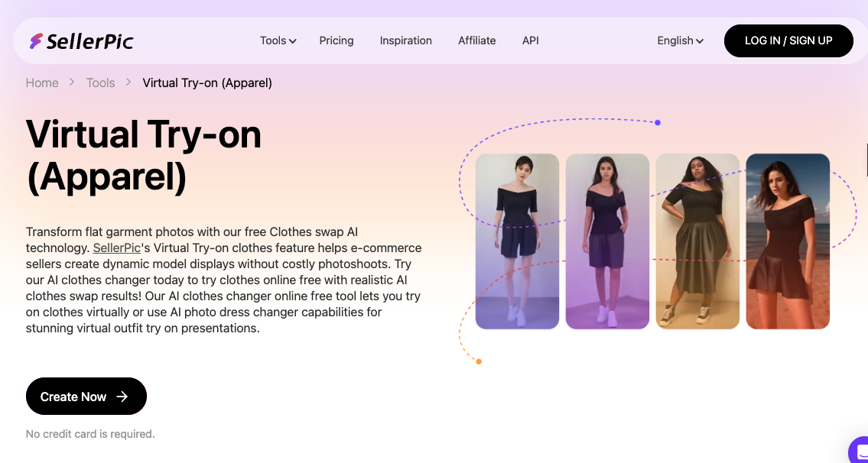Click the SellerPic hyperlink in the paragraph
The width and height of the screenshot is (868, 463).
click(x=116, y=248)
